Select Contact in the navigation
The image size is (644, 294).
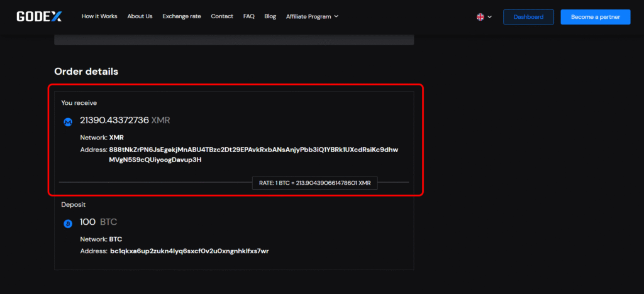222,16
